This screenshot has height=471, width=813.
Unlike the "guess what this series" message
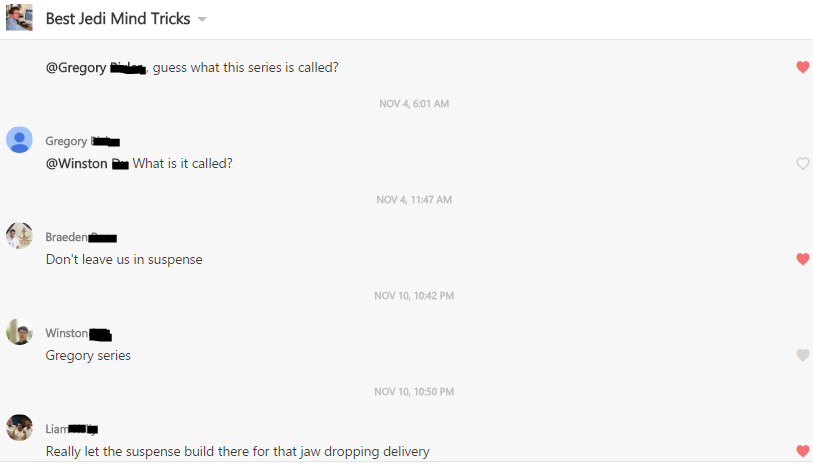click(x=802, y=67)
